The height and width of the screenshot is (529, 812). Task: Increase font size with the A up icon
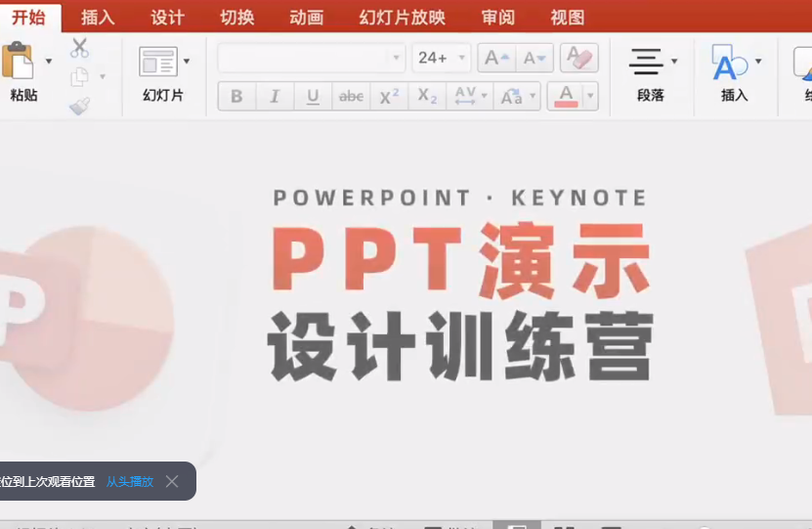pos(496,58)
